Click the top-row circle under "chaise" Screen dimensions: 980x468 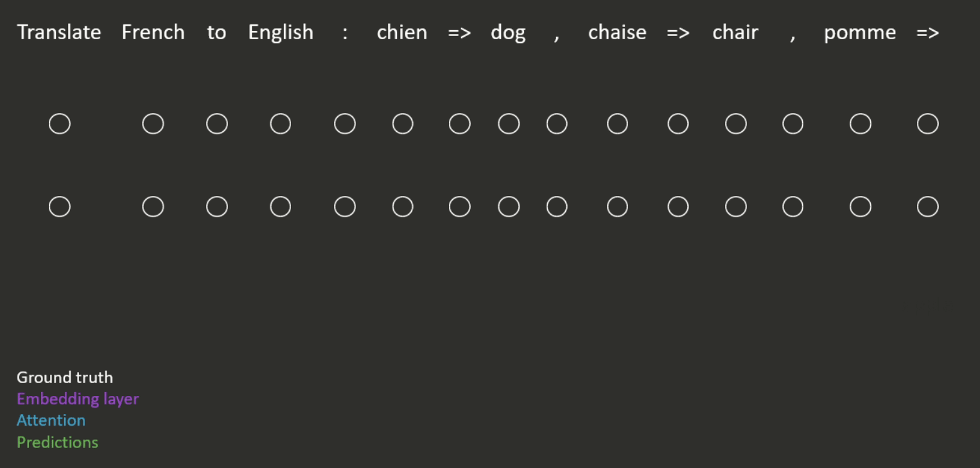coord(617,123)
